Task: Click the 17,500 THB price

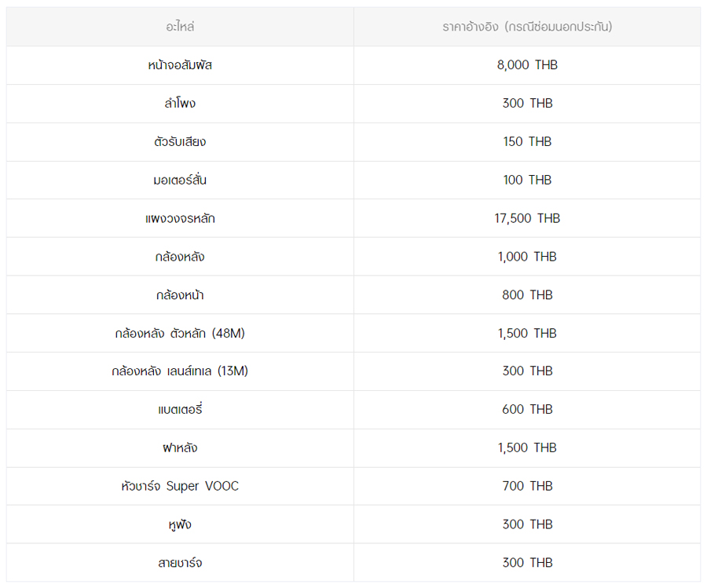Action: (527, 218)
